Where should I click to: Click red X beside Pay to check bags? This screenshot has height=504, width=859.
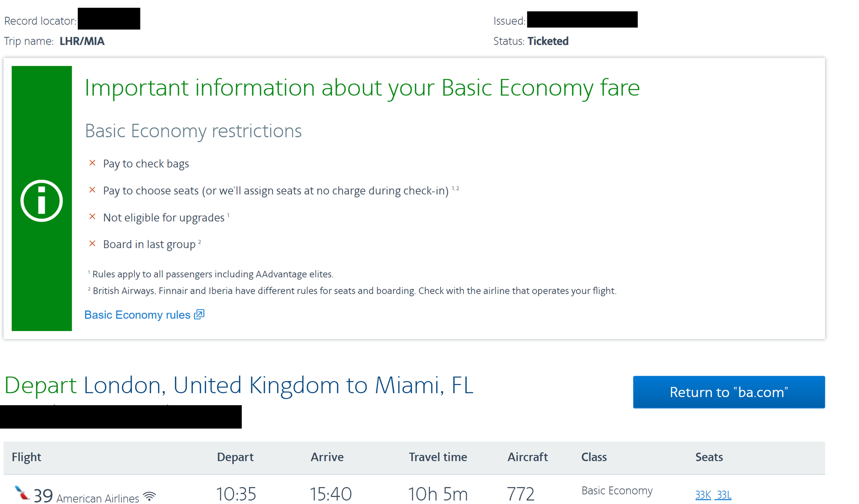pyautogui.click(x=92, y=163)
